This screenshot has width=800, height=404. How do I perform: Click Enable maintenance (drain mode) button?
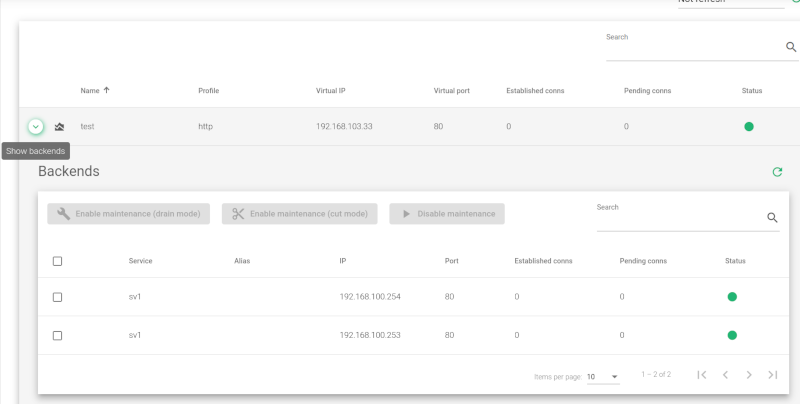129,214
